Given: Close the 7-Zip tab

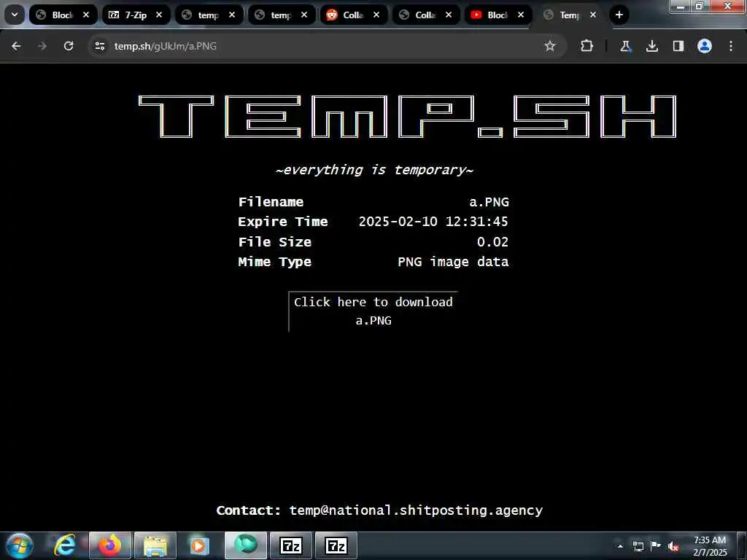Looking at the screenshot, I should [159, 15].
